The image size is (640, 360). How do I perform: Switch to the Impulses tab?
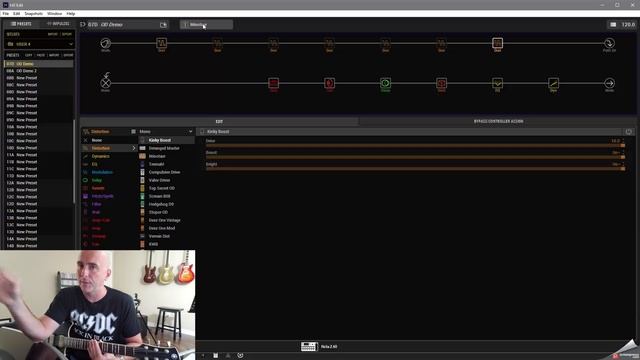coord(58,24)
